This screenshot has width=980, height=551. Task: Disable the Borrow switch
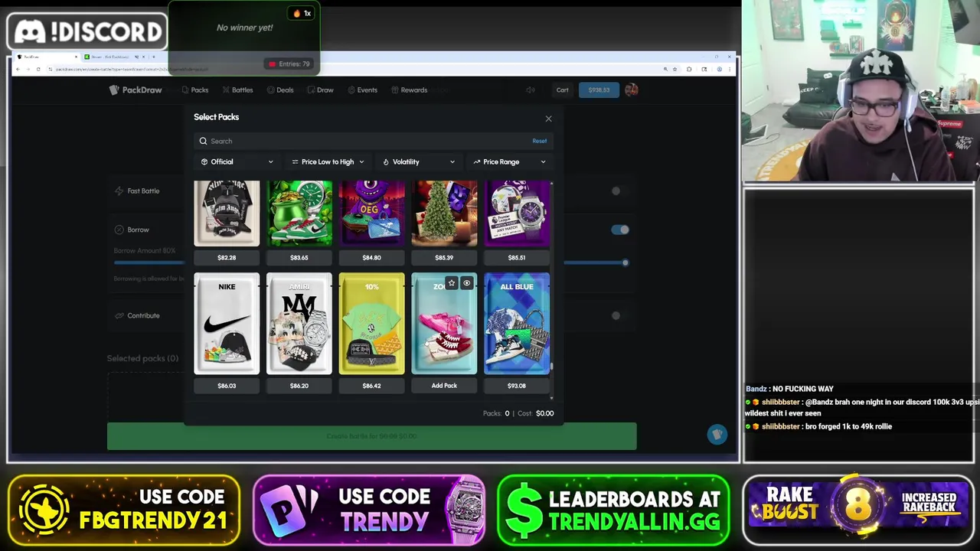pos(620,230)
